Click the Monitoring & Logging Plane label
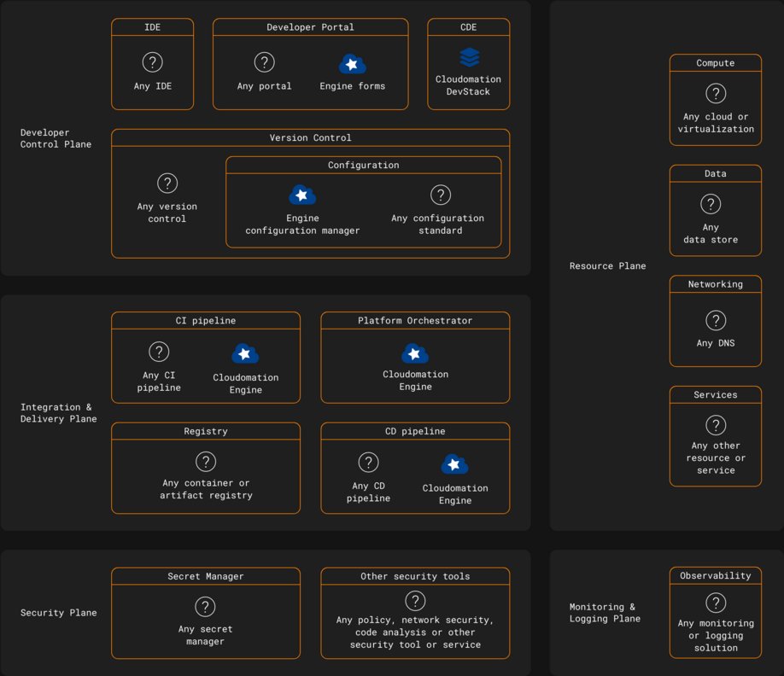Screen dimensions: 784x676 [605, 613]
